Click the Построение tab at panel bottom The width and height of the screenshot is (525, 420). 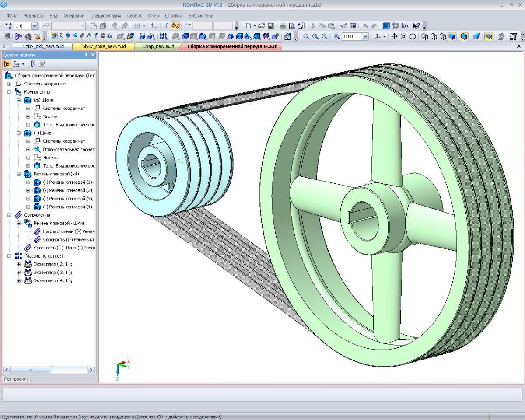(x=17, y=379)
